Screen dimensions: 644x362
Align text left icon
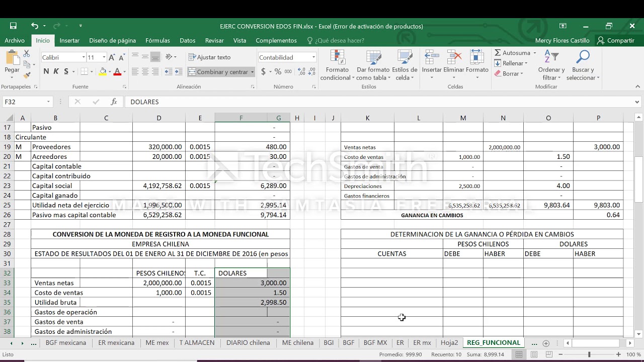pyautogui.click(x=135, y=72)
